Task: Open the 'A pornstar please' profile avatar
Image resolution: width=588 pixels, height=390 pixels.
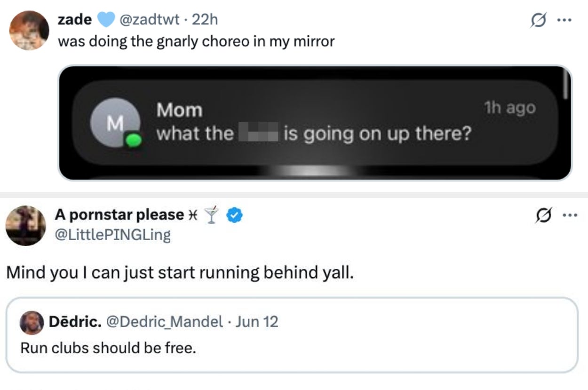Action: pos(25,226)
